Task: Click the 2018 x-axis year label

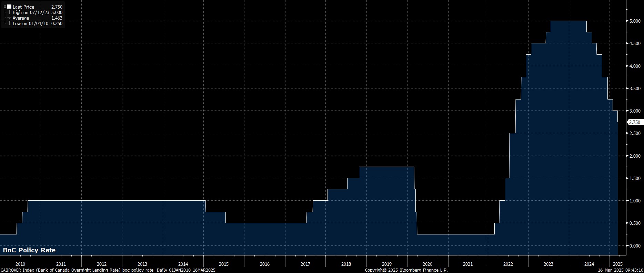Action: point(346,264)
